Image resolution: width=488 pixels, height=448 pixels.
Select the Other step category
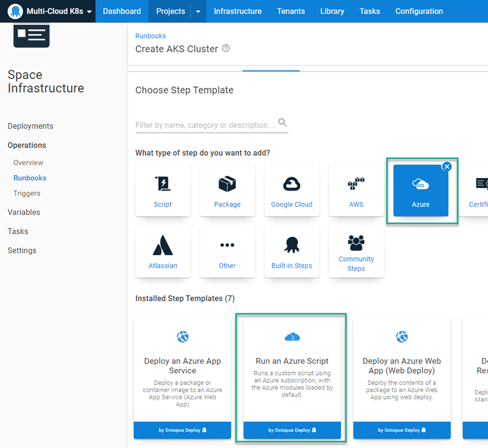[x=227, y=251]
